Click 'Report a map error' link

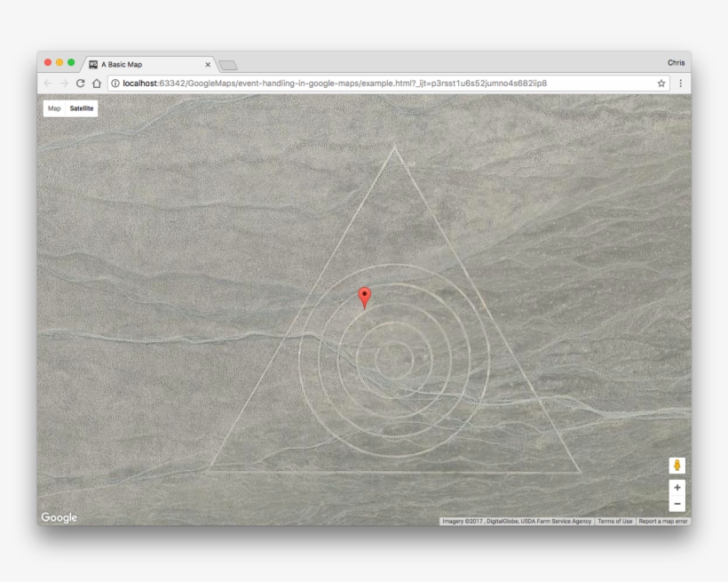pos(663,522)
